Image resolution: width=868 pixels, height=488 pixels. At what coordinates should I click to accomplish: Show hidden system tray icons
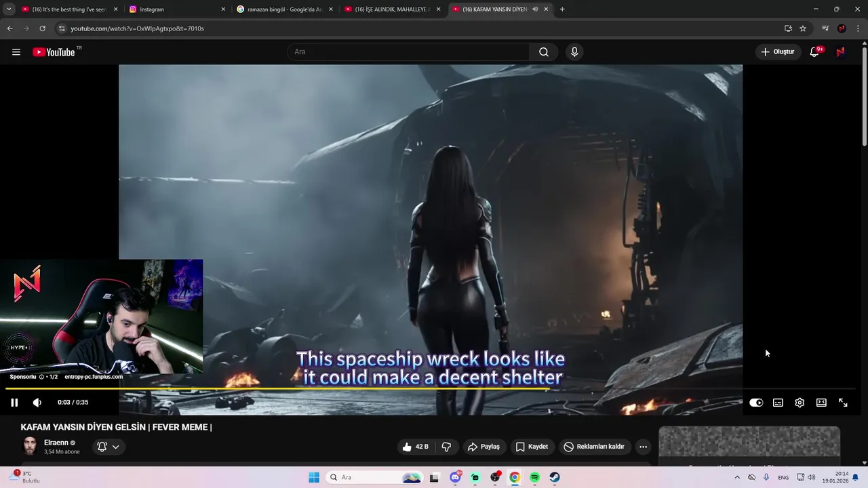click(x=737, y=478)
